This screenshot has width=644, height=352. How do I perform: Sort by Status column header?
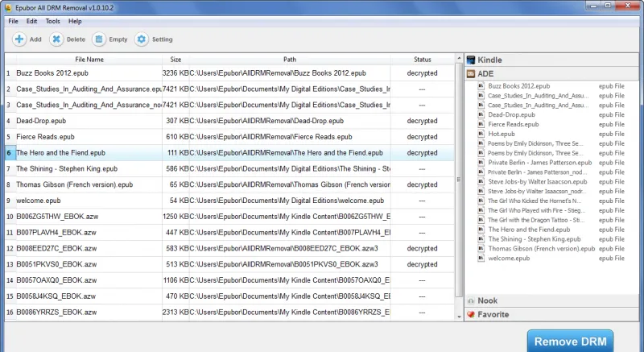[x=422, y=60]
